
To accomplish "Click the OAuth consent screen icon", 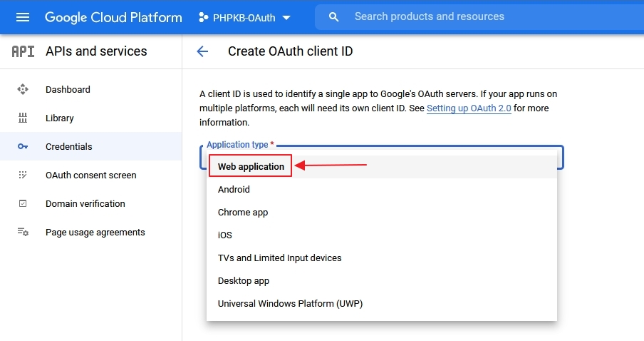I will [23, 175].
